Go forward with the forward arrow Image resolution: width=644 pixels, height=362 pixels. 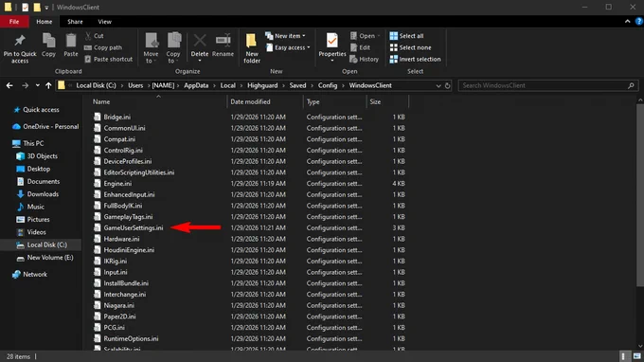pos(25,85)
